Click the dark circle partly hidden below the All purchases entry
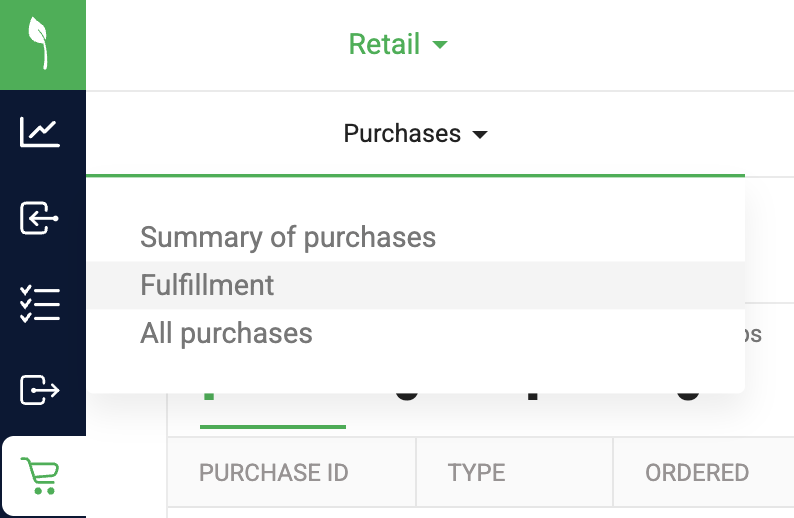The width and height of the screenshot is (794, 518). click(x=407, y=395)
